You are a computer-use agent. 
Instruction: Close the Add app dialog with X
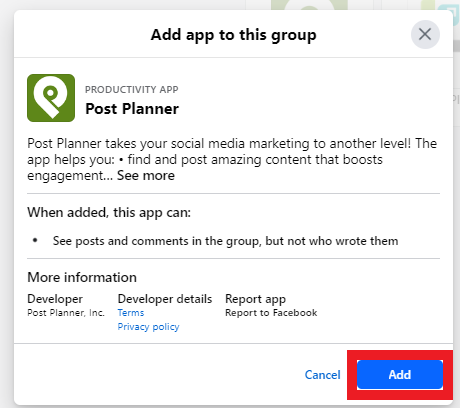425,34
